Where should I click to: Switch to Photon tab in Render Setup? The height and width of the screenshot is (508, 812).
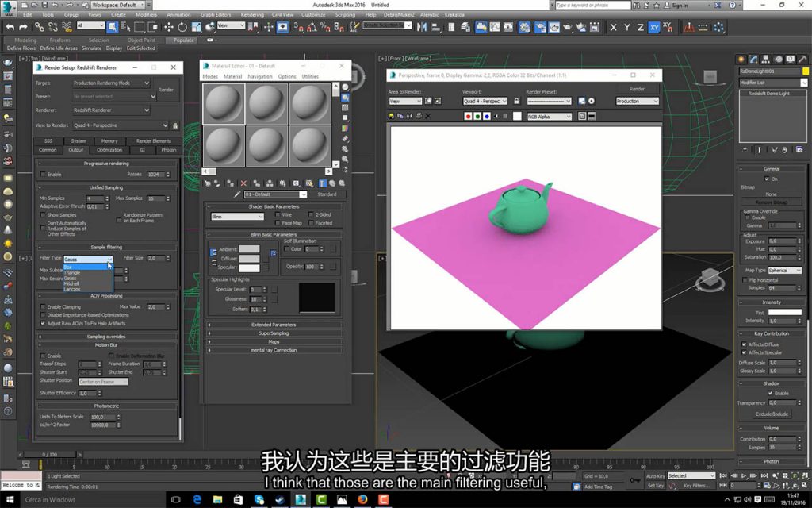(169, 150)
